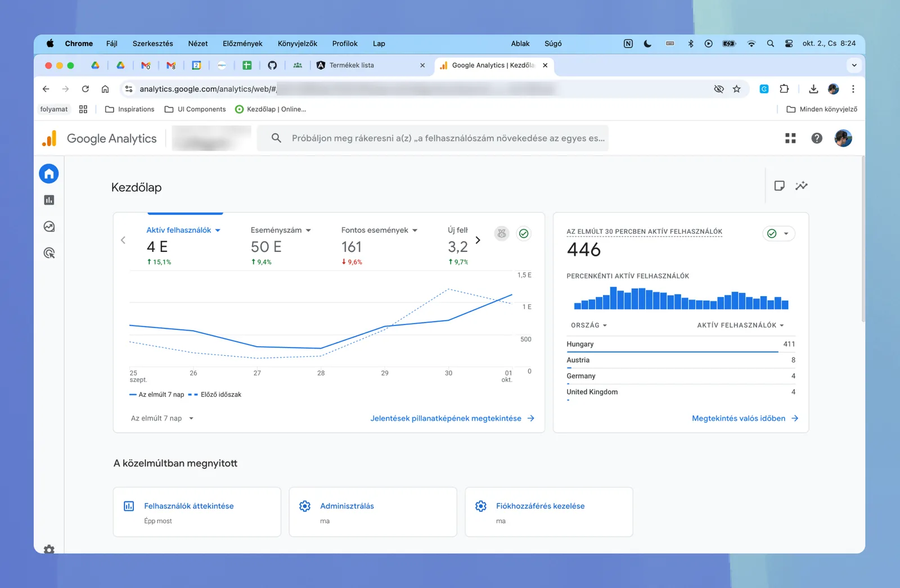Screen dimensions: 900x588
Task: Open the Adminisztrálás recent card
Action: 373,512
